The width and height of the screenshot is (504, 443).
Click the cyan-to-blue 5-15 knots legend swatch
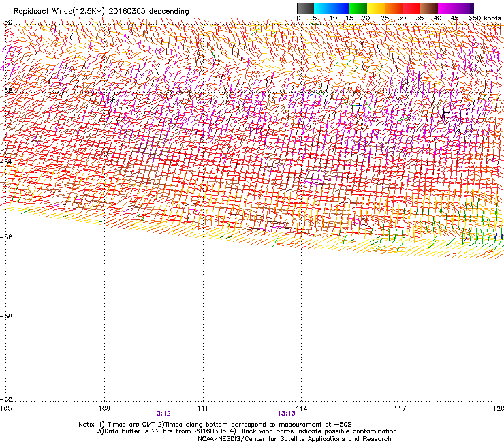332,8
